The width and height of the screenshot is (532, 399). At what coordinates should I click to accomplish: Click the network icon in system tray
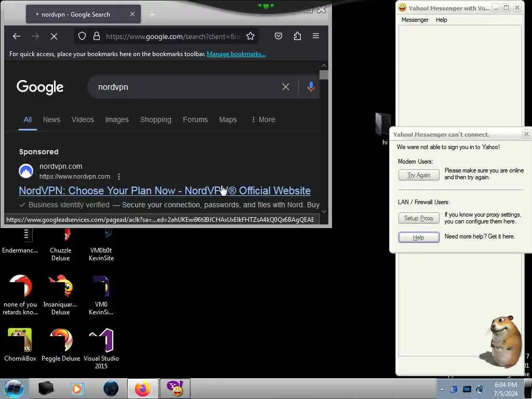coord(467,389)
